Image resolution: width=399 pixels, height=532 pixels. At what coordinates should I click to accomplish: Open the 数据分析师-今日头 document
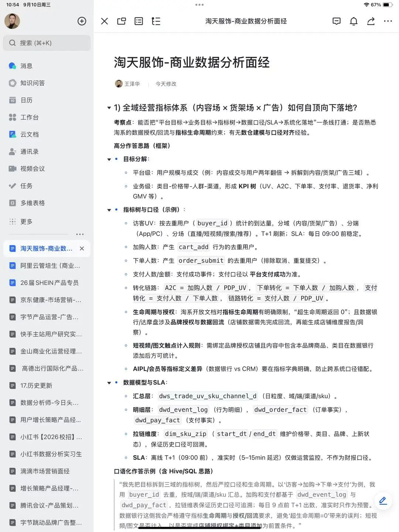(47, 403)
